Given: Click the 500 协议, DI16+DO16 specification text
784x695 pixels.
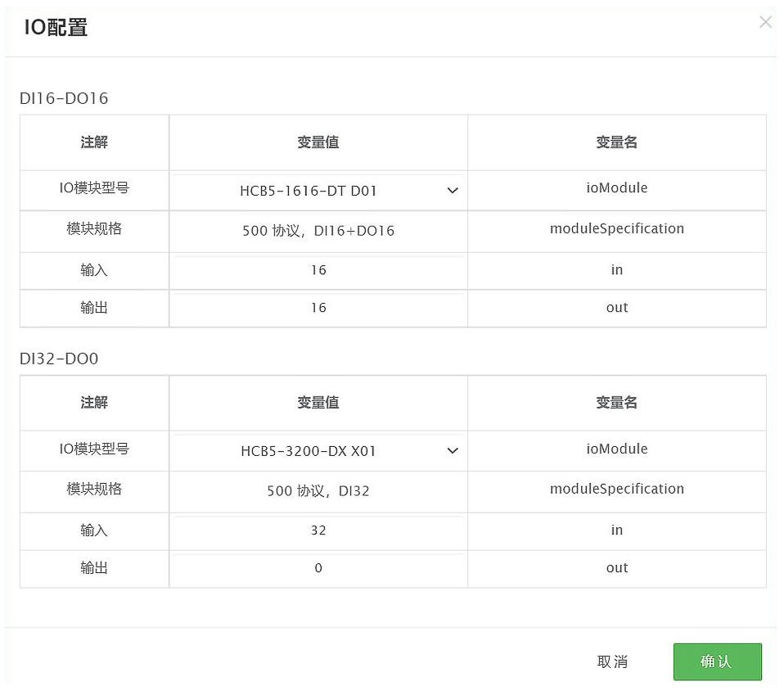Looking at the screenshot, I should point(318,232).
